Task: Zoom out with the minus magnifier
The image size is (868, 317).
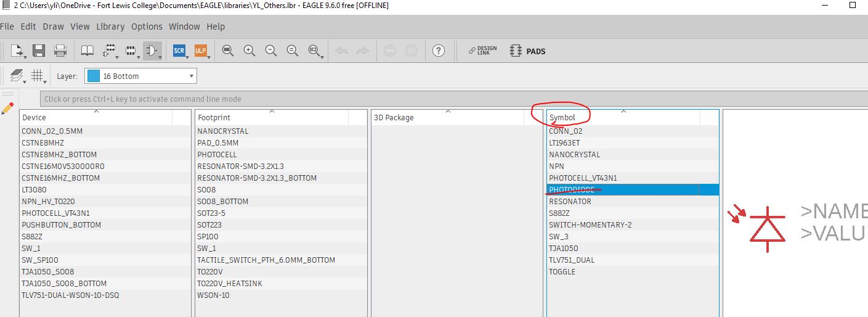Action: [x=271, y=51]
